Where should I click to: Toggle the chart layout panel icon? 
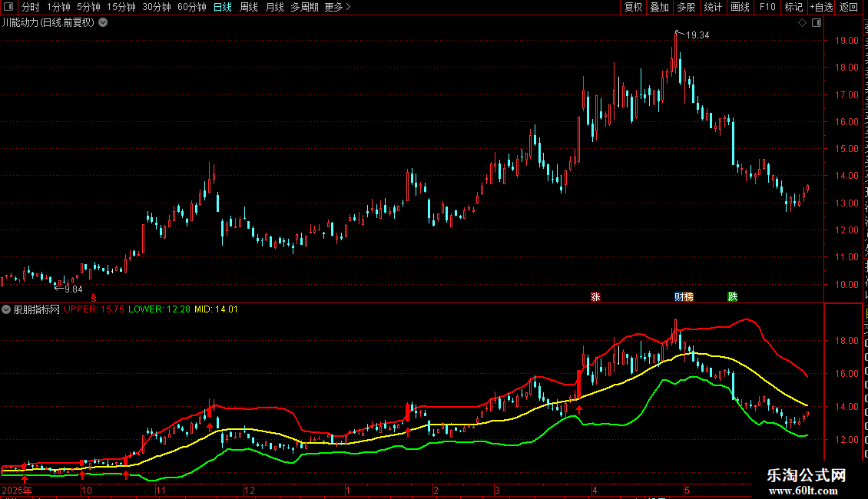coord(817,23)
